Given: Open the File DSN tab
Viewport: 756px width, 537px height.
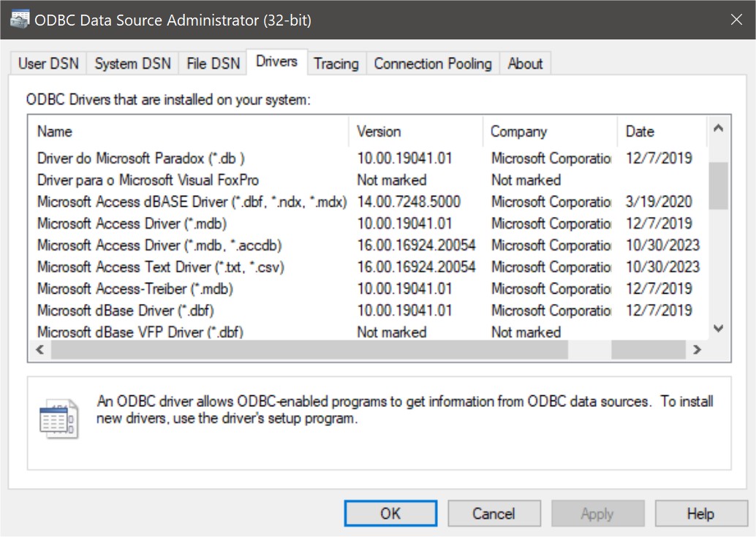Looking at the screenshot, I should point(212,64).
